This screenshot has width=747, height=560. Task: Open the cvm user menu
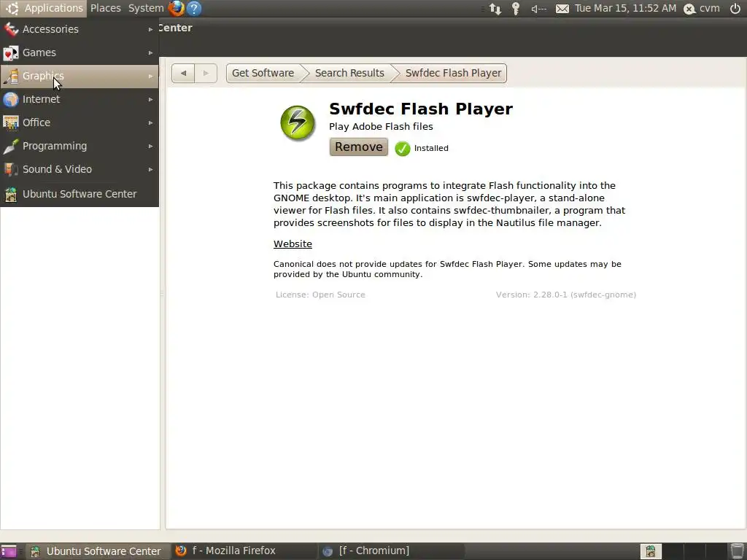coord(702,8)
